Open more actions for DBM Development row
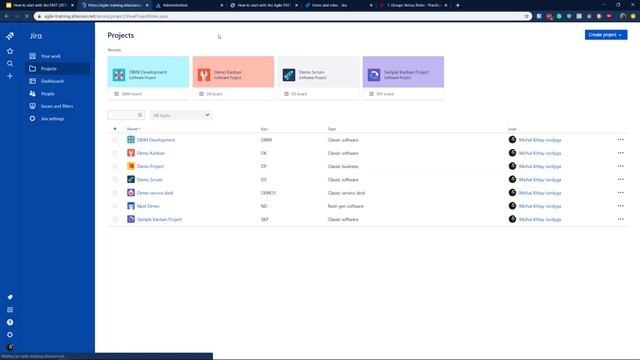Viewport: 640px width, 360px height. (620, 140)
